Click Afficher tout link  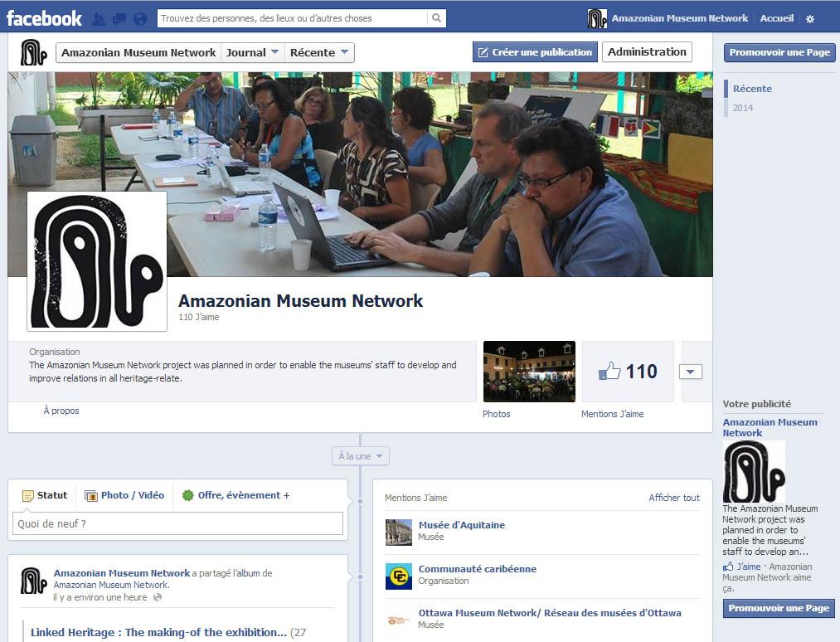click(x=673, y=498)
